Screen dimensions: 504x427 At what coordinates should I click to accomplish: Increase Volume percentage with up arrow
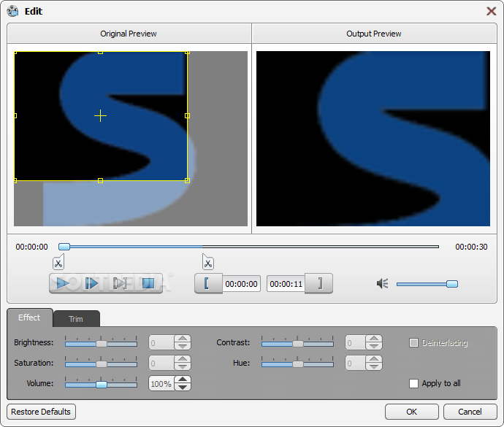(183, 380)
